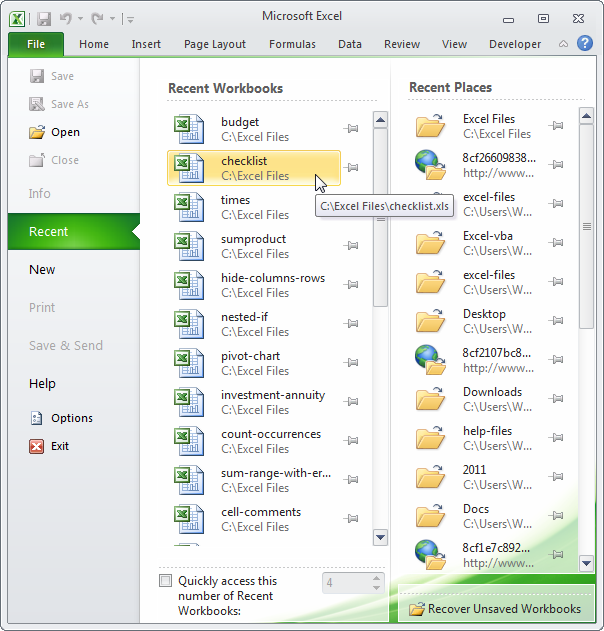Click the Redo arrow icon
This screenshot has width=604, height=631.
[x=97, y=18]
